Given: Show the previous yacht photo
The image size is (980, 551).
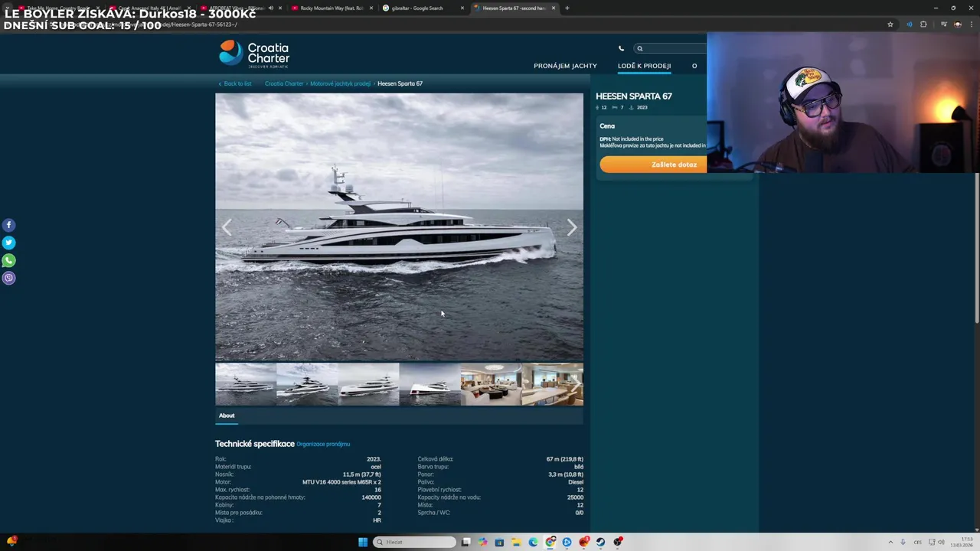Looking at the screenshot, I should [x=227, y=227].
